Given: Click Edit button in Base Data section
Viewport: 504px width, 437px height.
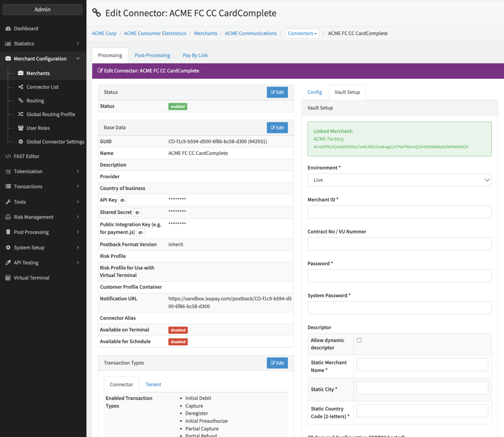Looking at the screenshot, I should pos(277,128).
